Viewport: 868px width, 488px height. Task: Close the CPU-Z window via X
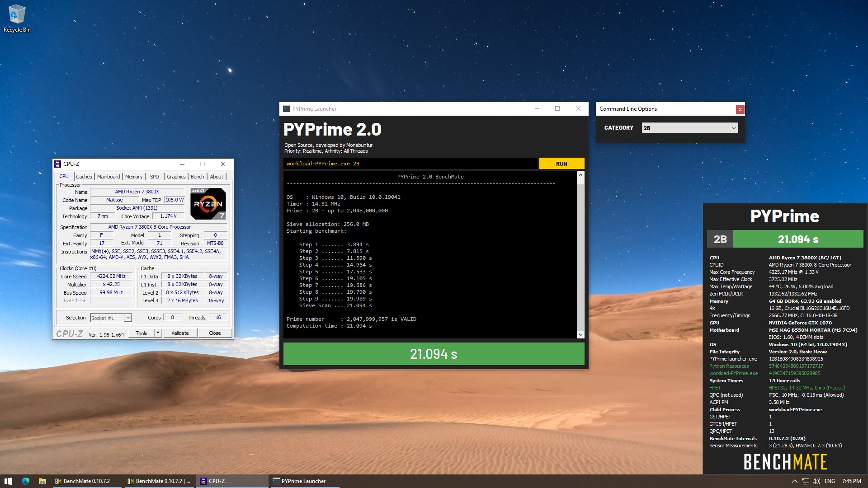pyautogui.click(x=223, y=164)
